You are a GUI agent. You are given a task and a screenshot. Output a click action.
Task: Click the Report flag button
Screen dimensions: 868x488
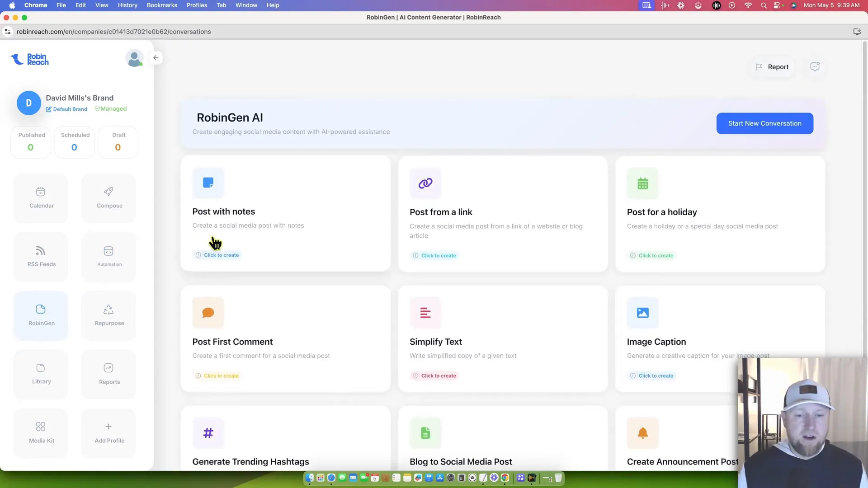point(772,67)
